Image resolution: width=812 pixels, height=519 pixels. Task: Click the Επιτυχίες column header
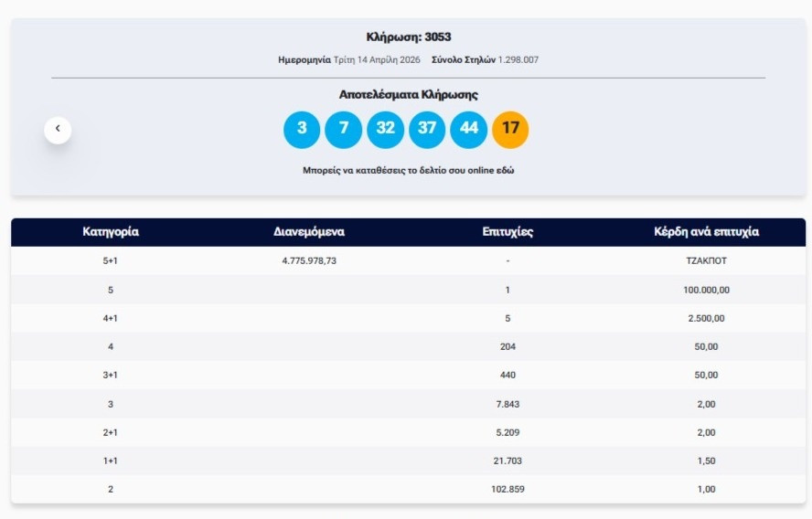[x=507, y=232]
